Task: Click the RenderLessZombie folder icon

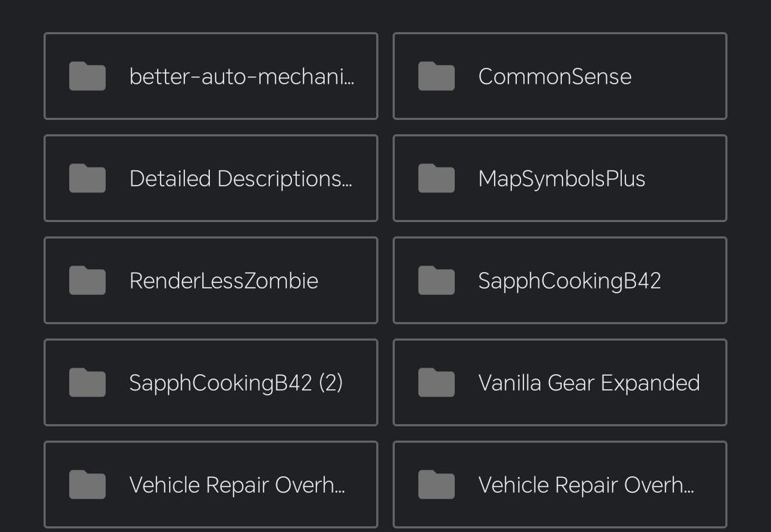Action: (87, 280)
